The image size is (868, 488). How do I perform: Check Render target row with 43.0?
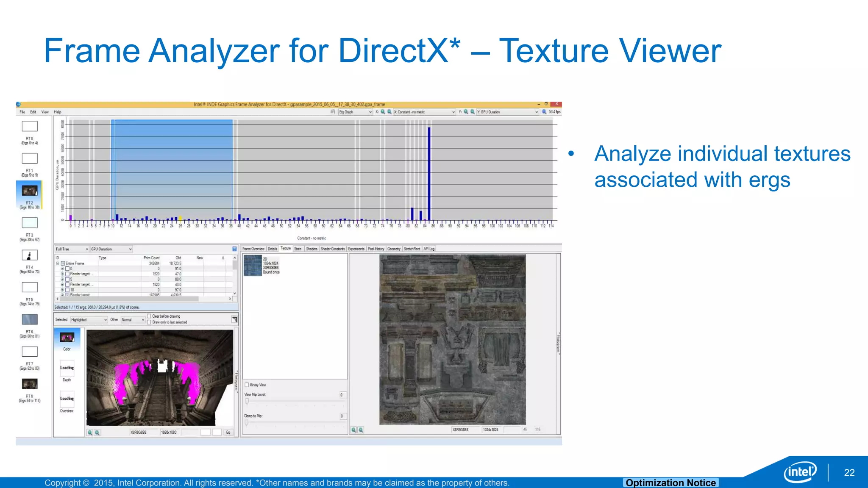[67, 285]
